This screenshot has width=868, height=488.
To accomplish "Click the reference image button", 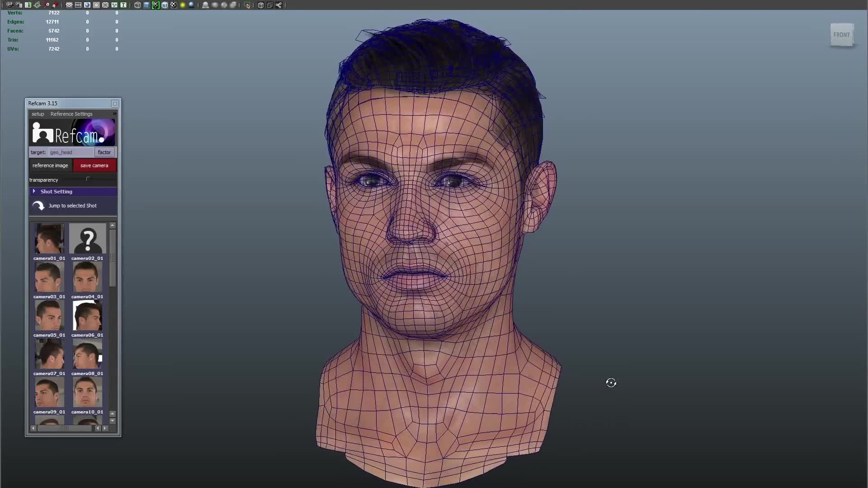I will (x=50, y=165).
